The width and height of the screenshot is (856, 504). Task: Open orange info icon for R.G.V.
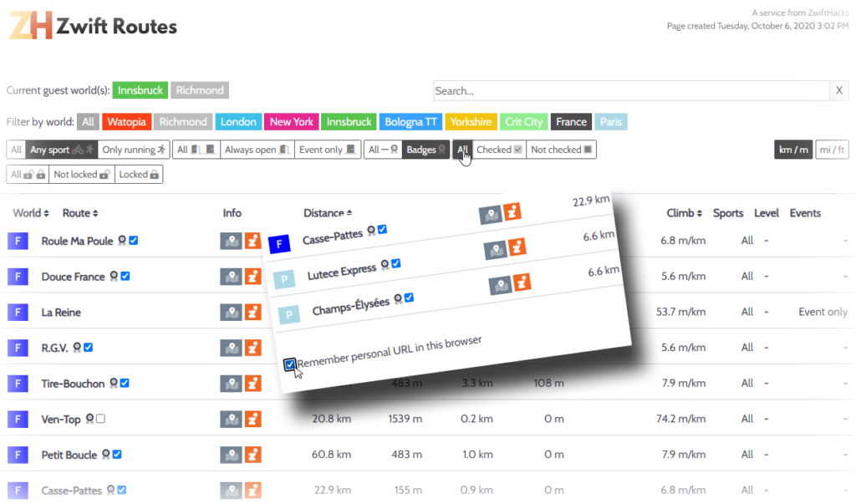coord(252,348)
